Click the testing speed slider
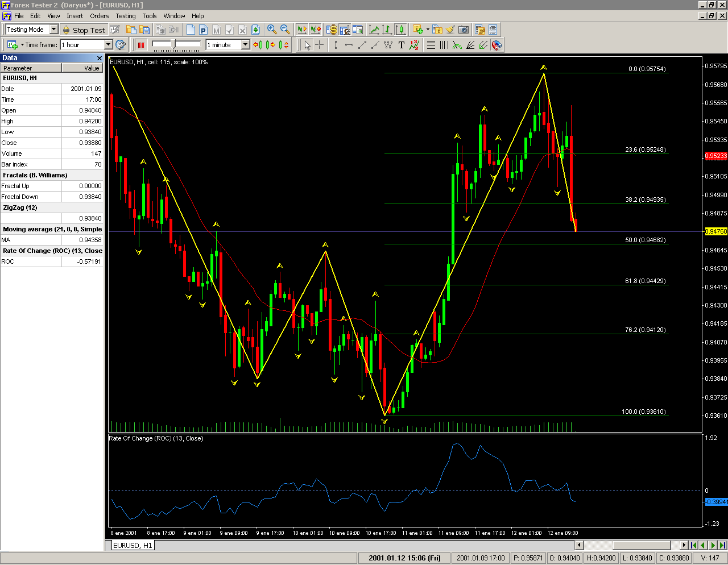The height and width of the screenshot is (565, 728). tap(176, 44)
